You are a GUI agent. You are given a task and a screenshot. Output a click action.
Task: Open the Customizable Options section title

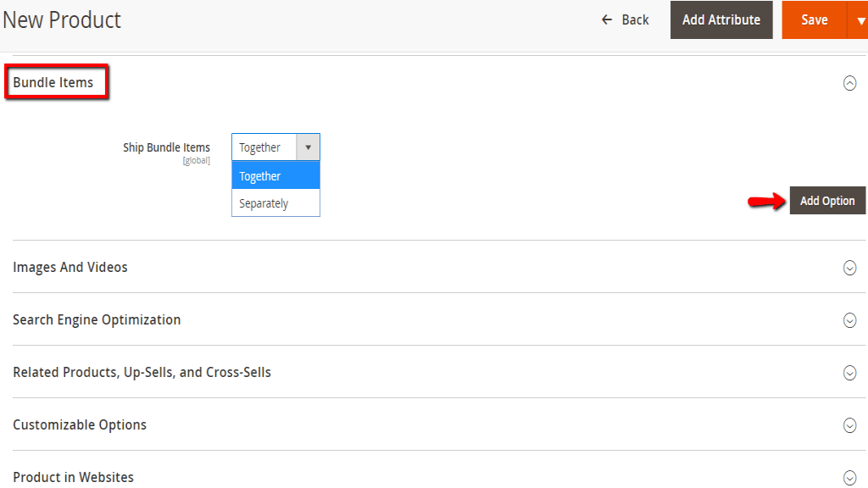point(80,425)
